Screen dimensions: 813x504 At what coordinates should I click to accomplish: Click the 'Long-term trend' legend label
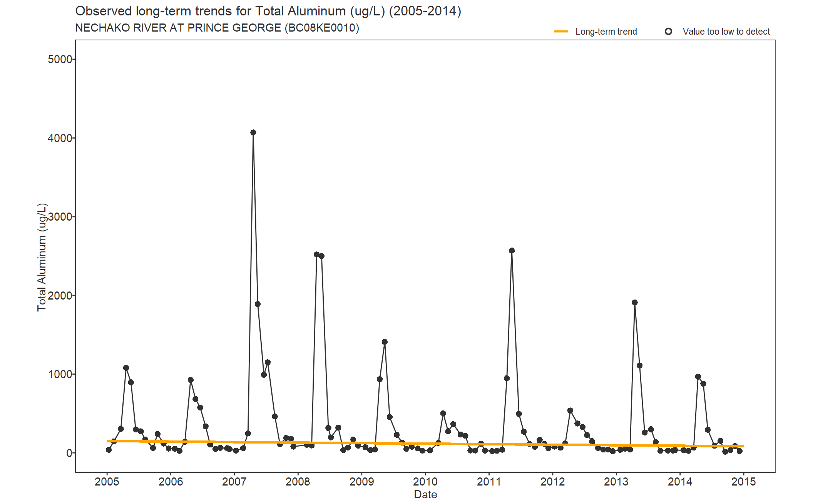coord(606,32)
